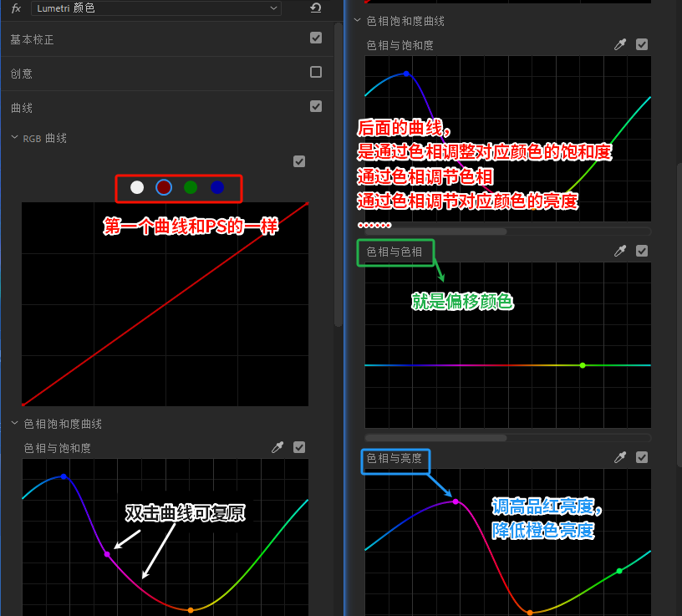Click horizontal scrollbar under right saturation curve
The width and height of the screenshot is (682, 616).
[435, 232]
